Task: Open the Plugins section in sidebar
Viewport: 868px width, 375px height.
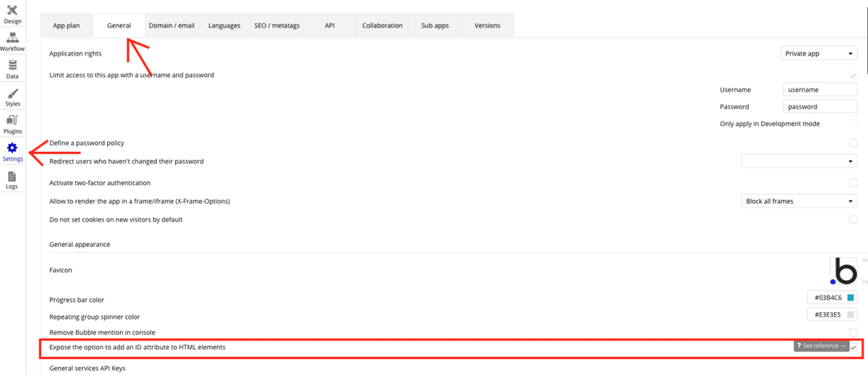Action: 12,124
